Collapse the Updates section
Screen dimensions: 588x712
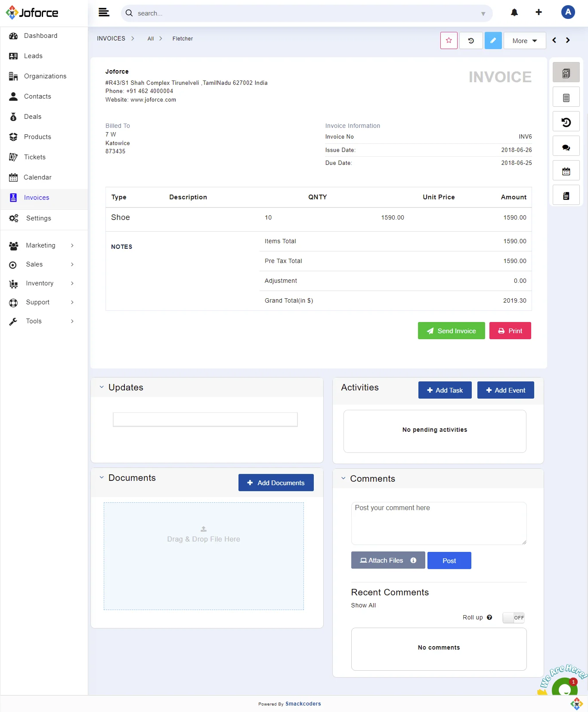point(102,387)
